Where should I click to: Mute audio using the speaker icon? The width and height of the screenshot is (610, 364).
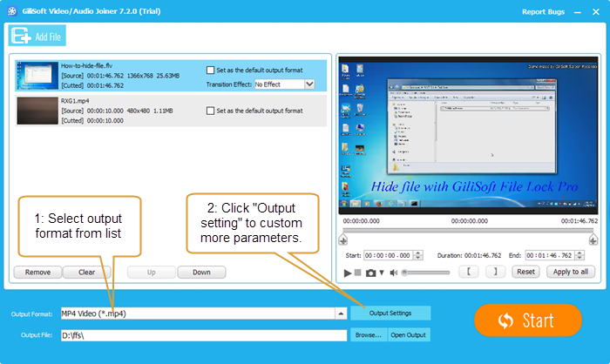(x=394, y=273)
